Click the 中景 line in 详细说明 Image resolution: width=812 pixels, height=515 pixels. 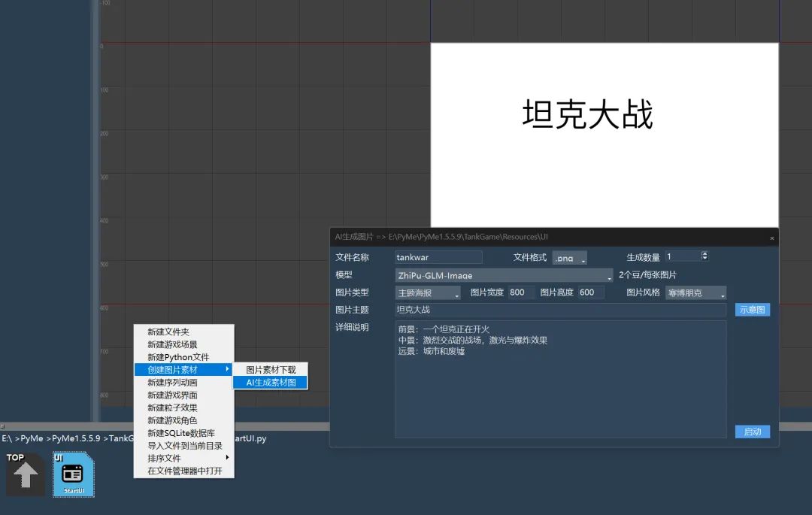pos(473,341)
